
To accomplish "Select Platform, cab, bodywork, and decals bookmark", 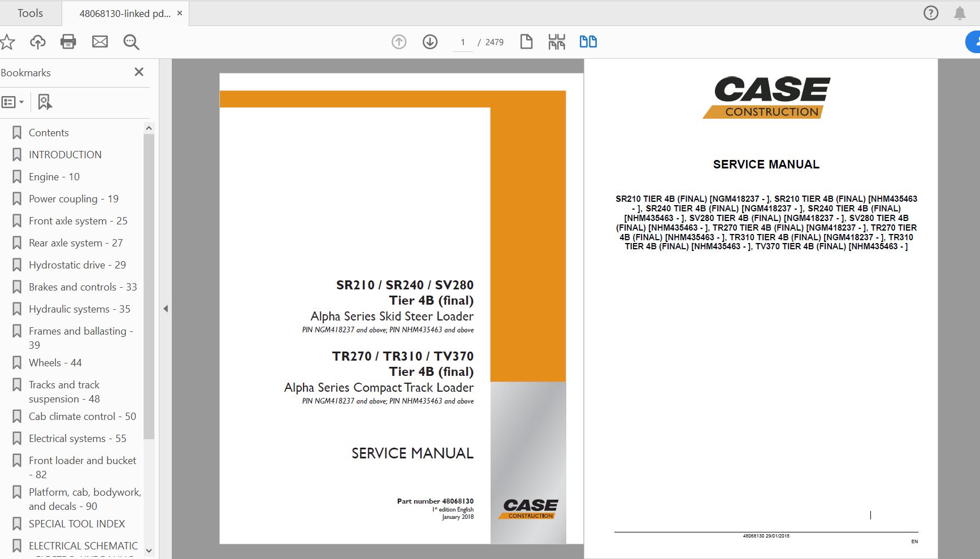I will 85,499.
